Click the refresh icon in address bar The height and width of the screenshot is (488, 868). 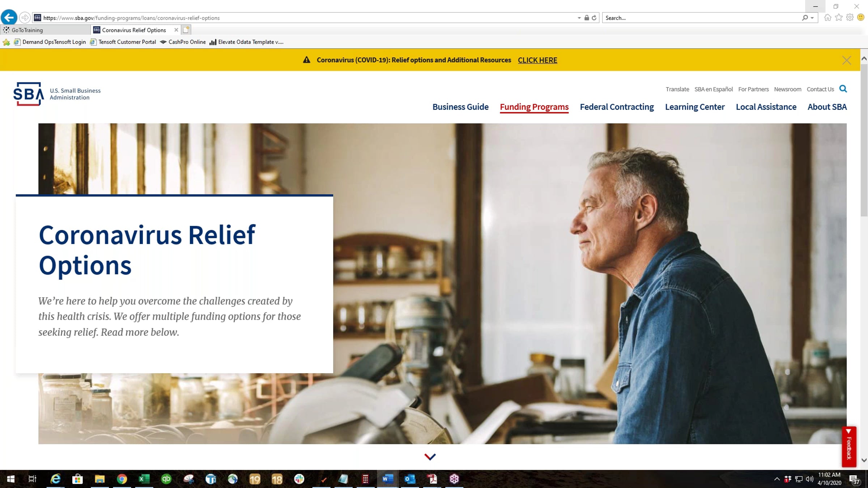(x=594, y=18)
